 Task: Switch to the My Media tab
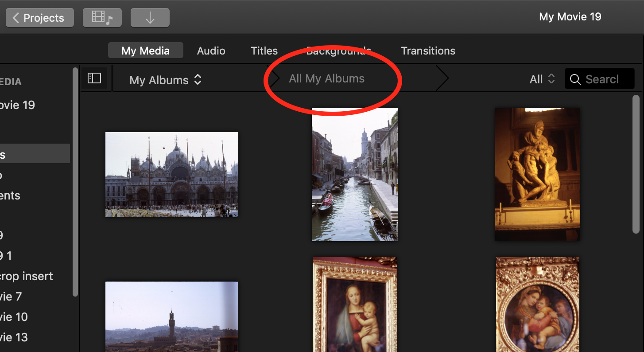146,51
